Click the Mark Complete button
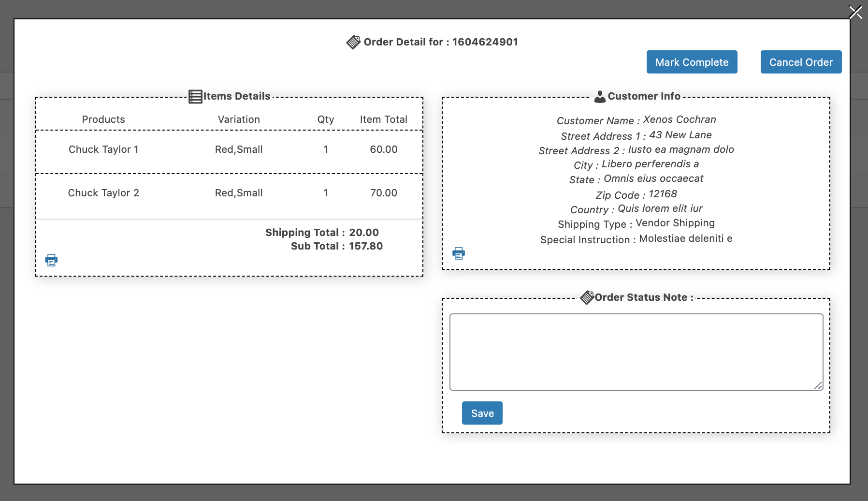 coord(692,62)
